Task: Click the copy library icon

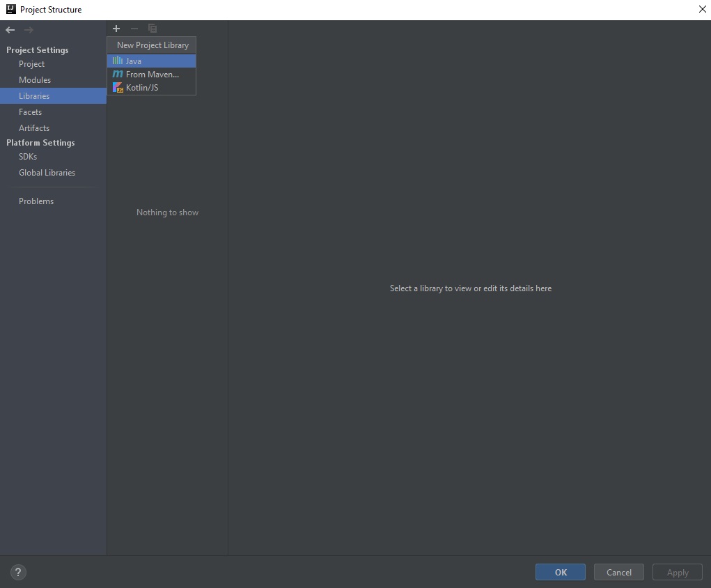Action: pyautogui.click(x=153, y=29)
